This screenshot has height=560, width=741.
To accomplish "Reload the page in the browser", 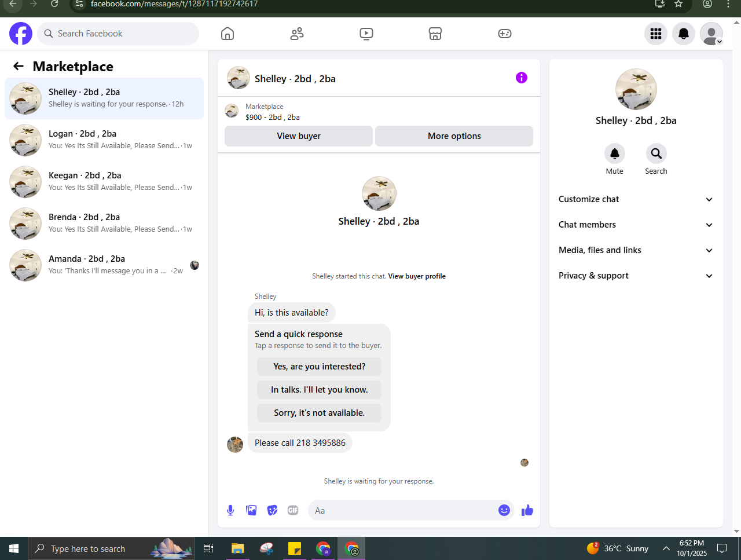I will [x=54, y=3].
